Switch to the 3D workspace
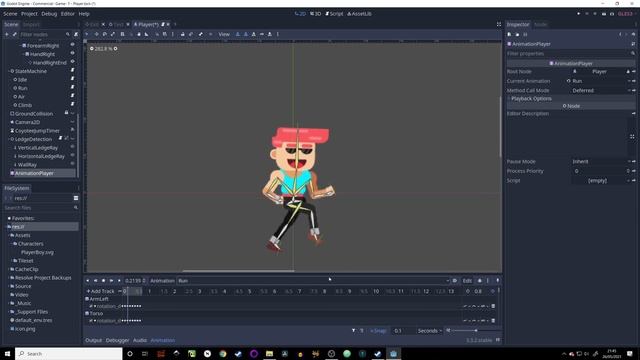The image size is (640, 360). [316, 14]
